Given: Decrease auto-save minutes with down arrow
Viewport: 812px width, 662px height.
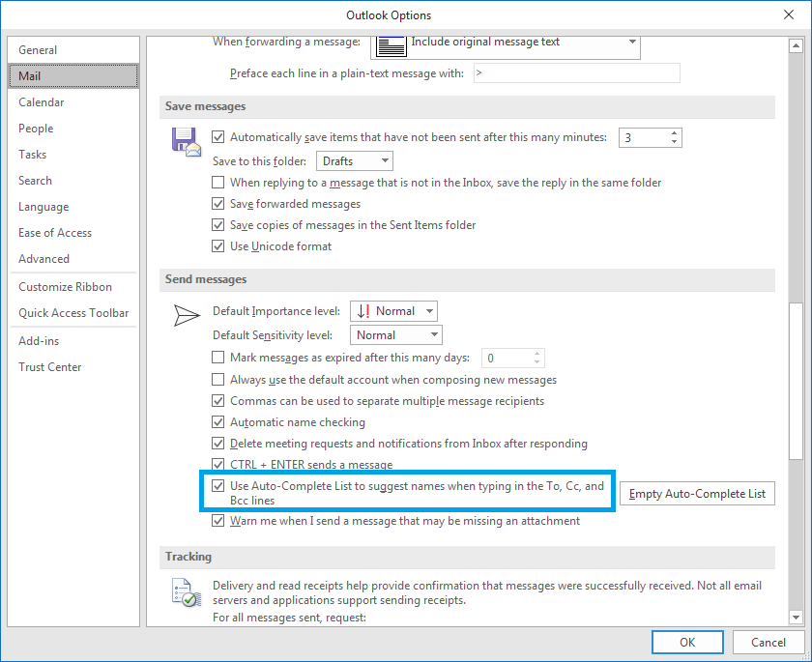Looking at the screenshot, I should coord(674,142).
